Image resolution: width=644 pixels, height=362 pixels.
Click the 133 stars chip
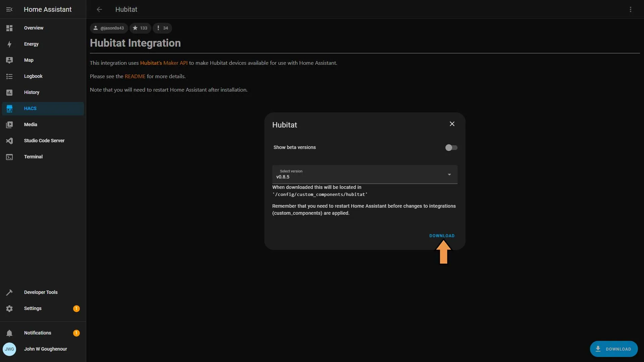pos(140,28)
